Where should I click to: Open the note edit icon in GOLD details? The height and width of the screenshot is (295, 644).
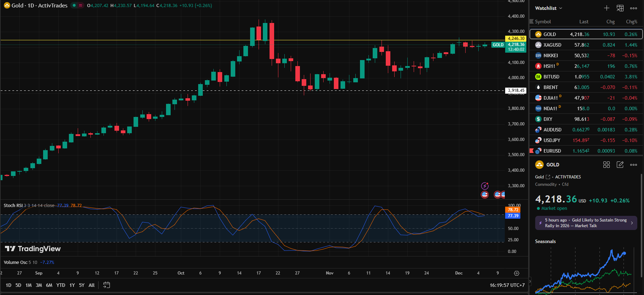pyautogui.click(x=620, y=165)
